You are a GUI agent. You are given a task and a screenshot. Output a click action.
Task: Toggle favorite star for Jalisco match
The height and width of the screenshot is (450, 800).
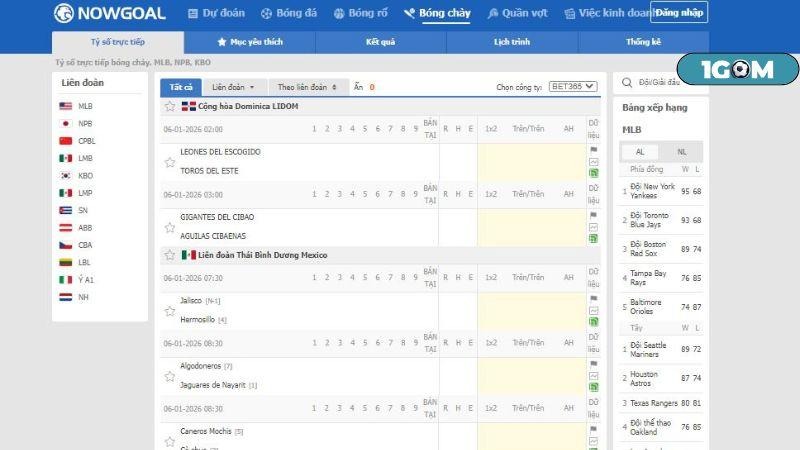170,310
